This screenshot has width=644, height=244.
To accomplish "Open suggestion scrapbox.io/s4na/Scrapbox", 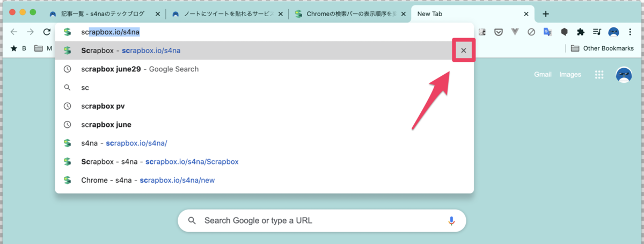I will [264, 161].
